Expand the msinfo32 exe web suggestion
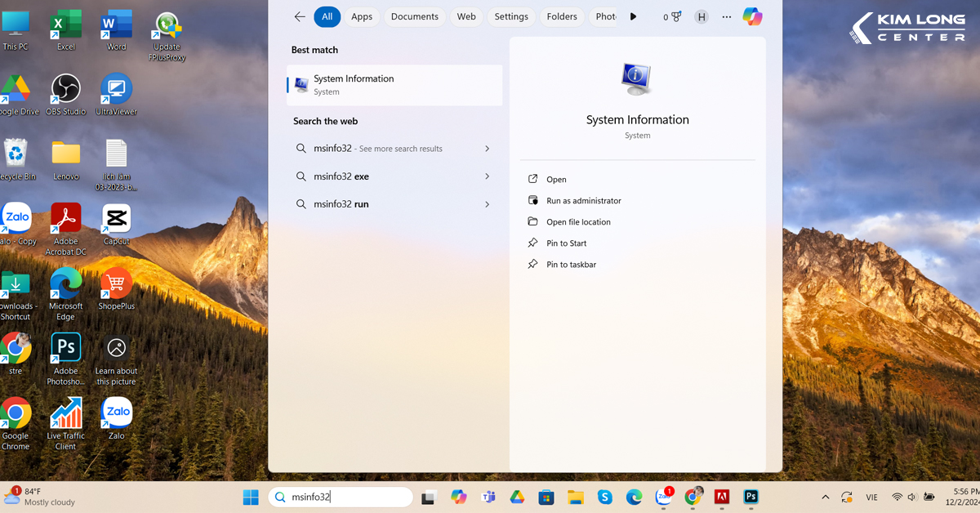 tap(487, 176)
